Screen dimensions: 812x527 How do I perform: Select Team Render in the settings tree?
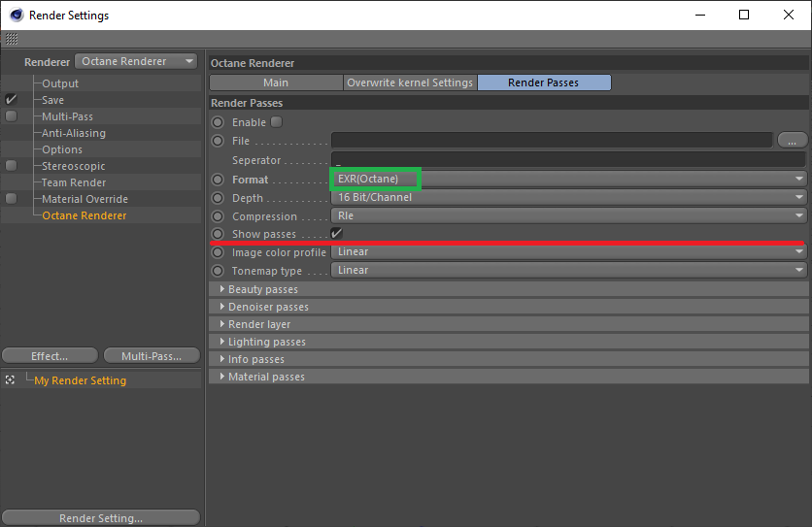[74, 182]
